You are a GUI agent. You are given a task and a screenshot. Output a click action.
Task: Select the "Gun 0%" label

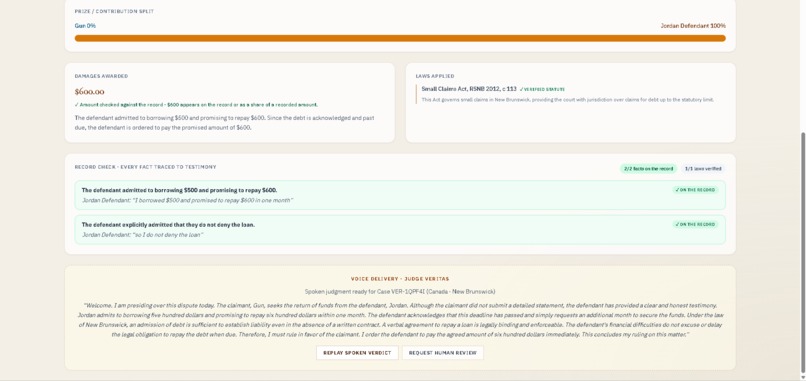(85, 26)
